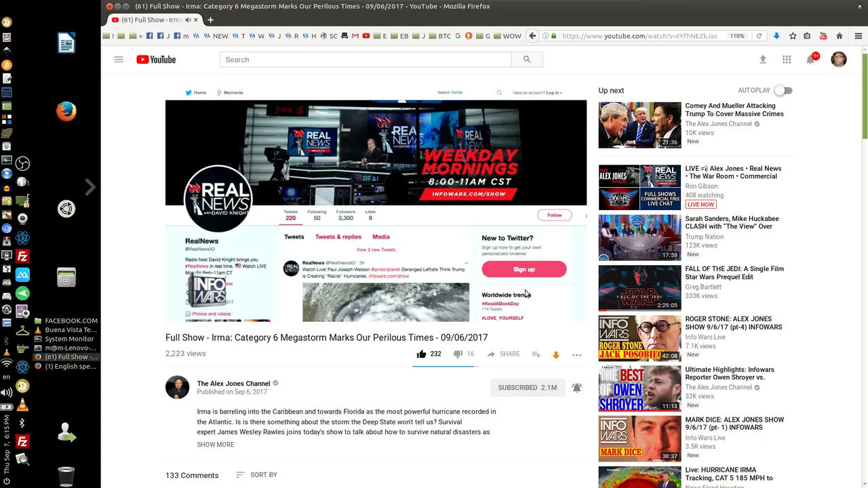868x488 pixels.
Task: Open the WOW bookmark folder
Action: [x=507, y=36]
